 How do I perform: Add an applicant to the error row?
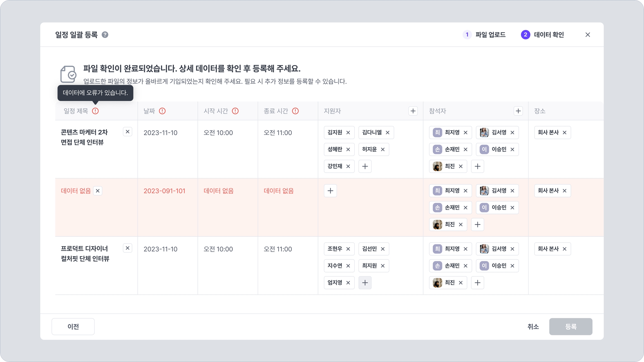[330, 191]
